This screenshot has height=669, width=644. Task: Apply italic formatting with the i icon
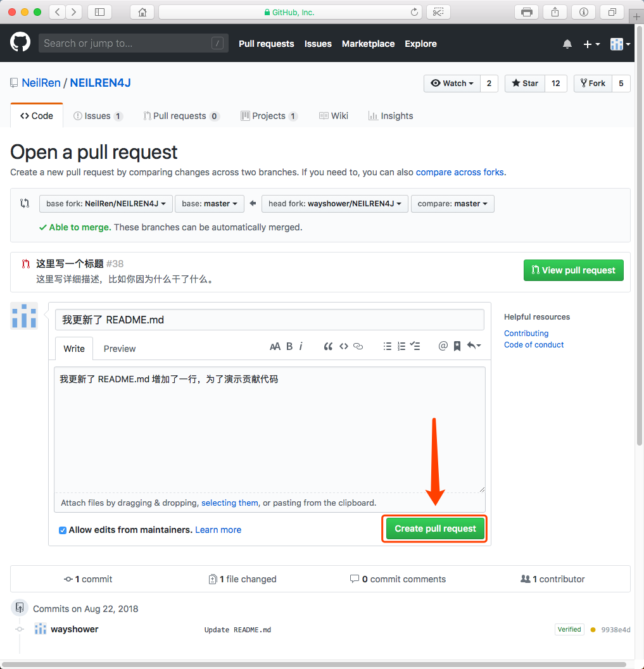(x=301, y=346)
